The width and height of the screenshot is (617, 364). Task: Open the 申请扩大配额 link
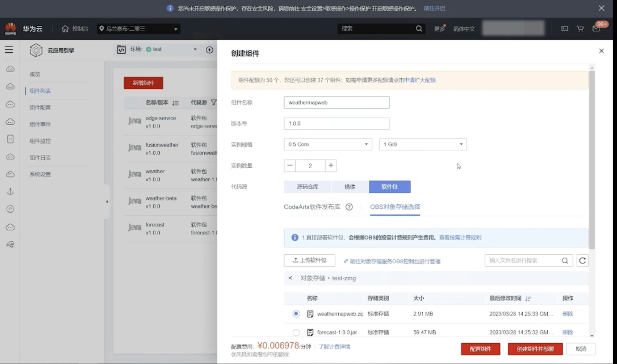pos(420,80)
